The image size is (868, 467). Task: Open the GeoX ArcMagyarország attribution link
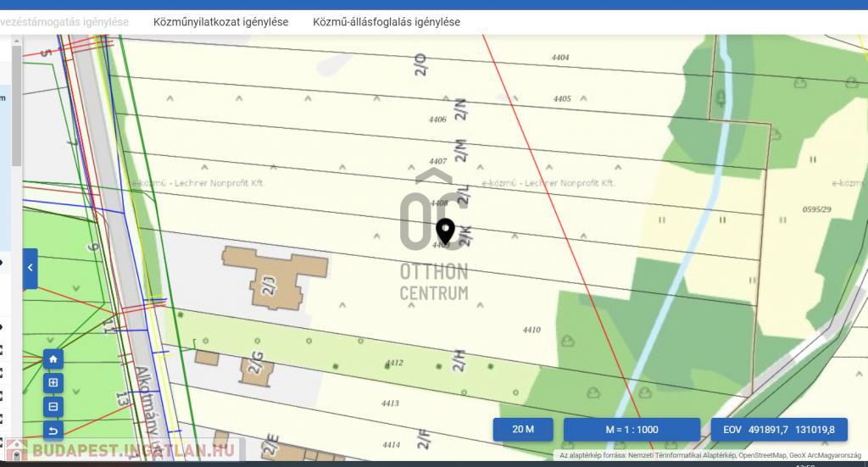(x=826, y=456)
